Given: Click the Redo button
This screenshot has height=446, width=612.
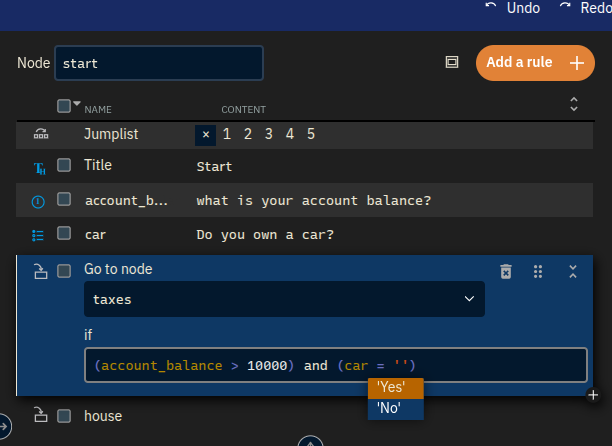Looking at the screenshot, I should click(x=585, y=8).
